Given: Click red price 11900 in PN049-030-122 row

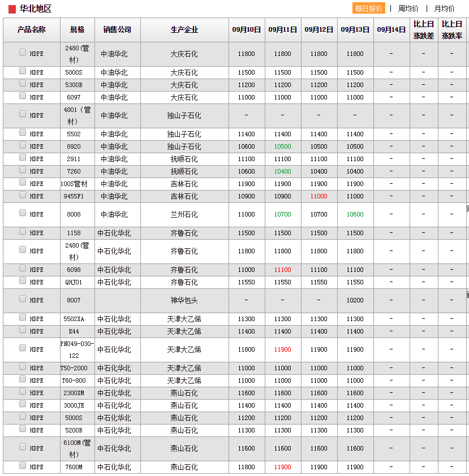Looking at the screenshot, I should (x=282, y=350).
